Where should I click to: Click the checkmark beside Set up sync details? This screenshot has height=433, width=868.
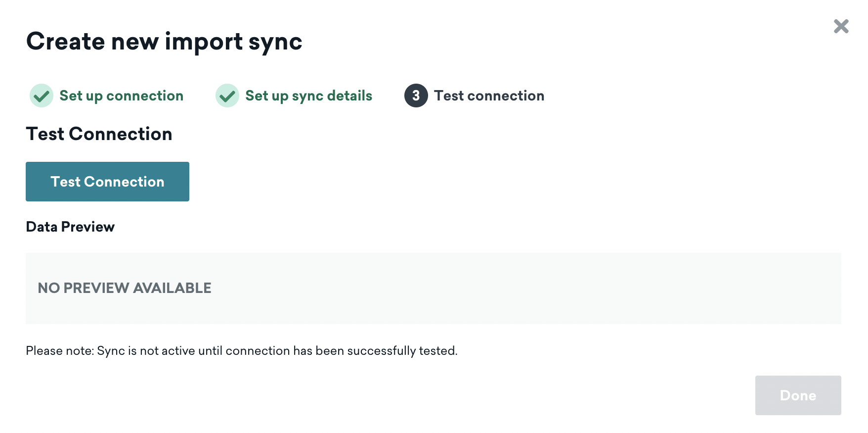(227, 96)
